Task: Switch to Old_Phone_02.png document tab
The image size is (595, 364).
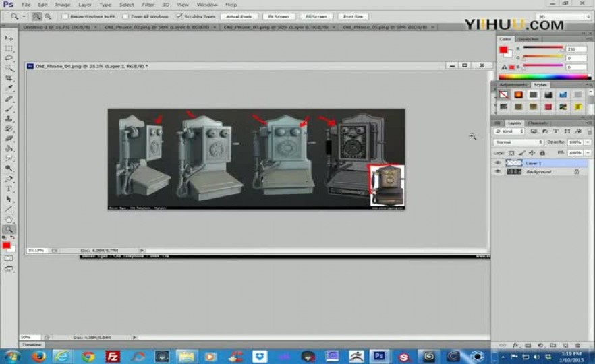Action: (x=157, y=27)
